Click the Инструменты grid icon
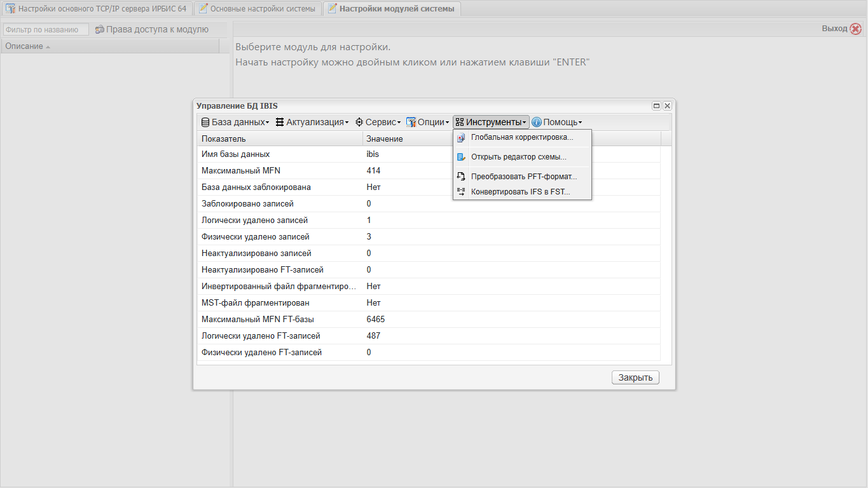868x488 pixels. point(460,122)
